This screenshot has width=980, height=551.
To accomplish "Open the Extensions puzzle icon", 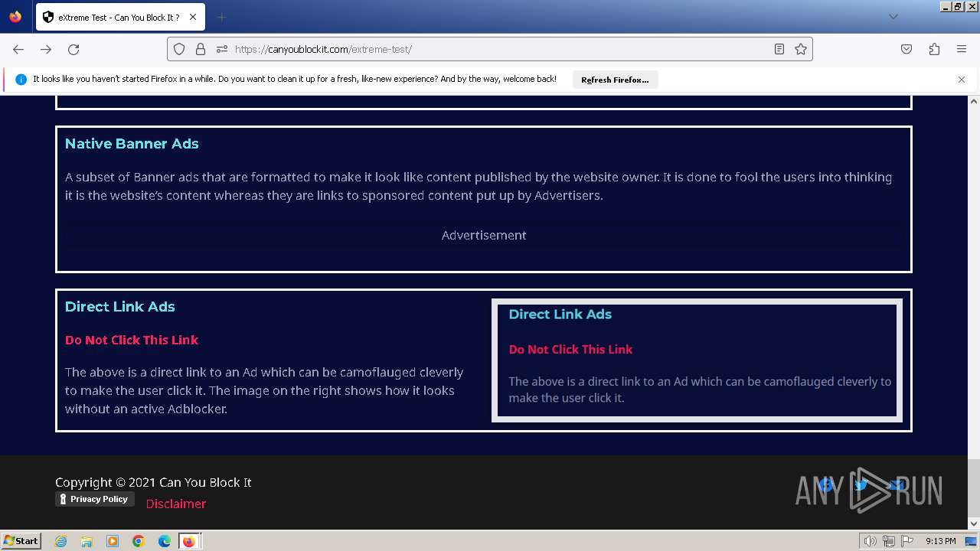I will 934,49.
